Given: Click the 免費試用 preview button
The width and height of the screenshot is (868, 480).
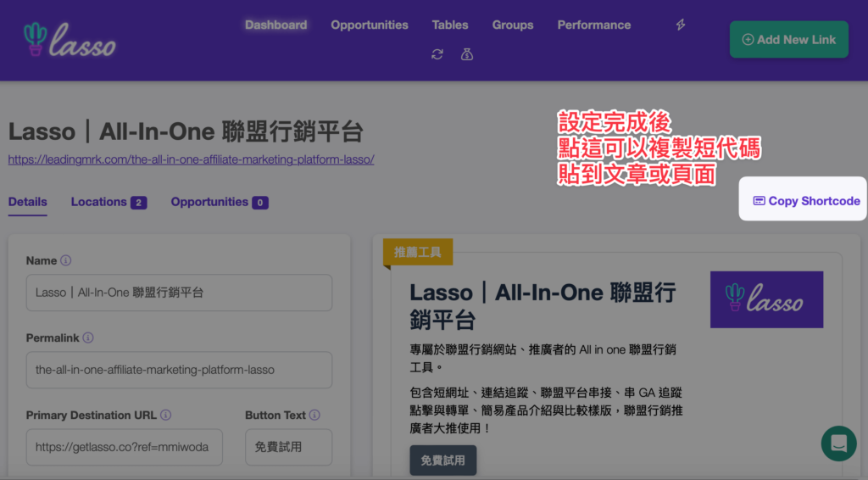Looking at the screenshot, I should coord(442,460).
